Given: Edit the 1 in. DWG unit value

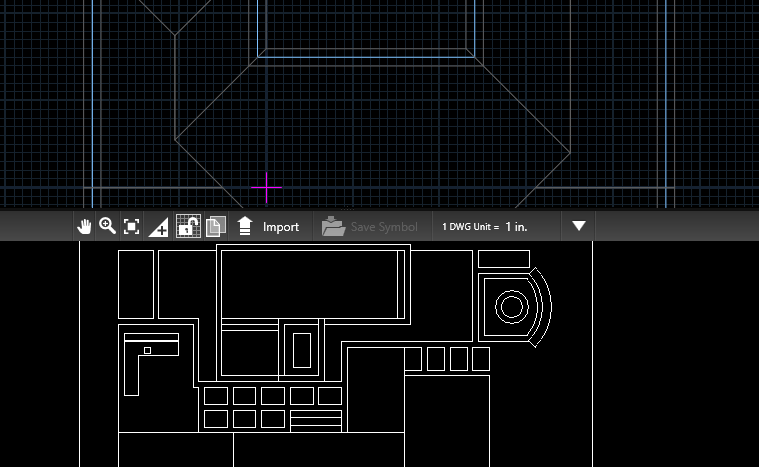Looking at the screenshot, I should tap(516, 226).
